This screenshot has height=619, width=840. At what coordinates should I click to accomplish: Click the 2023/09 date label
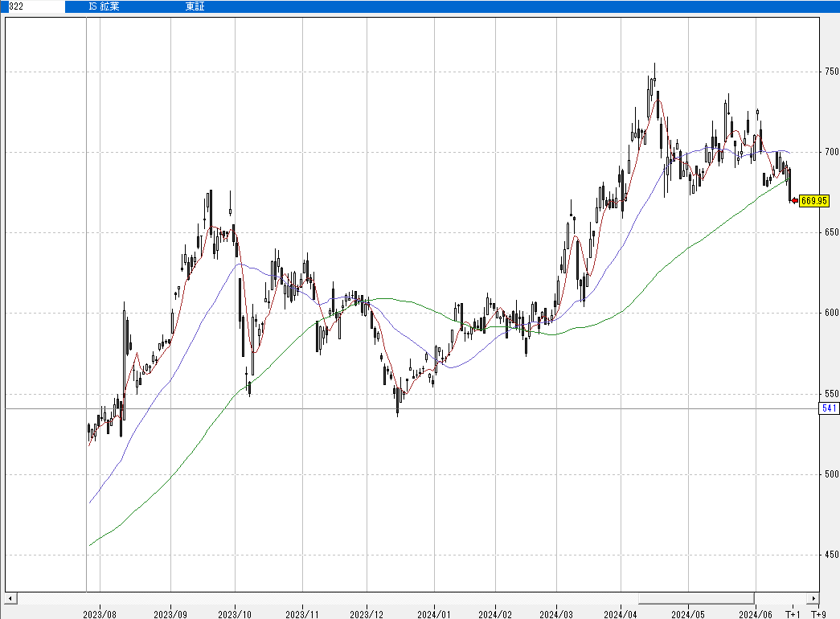[170, 614]
